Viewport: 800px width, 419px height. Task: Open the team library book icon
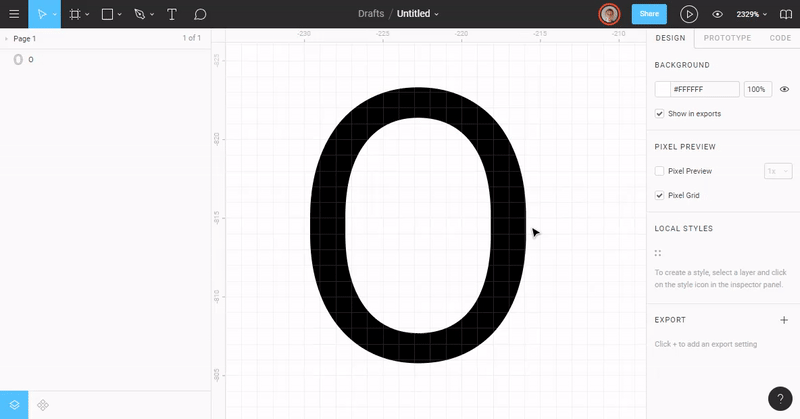786,14
